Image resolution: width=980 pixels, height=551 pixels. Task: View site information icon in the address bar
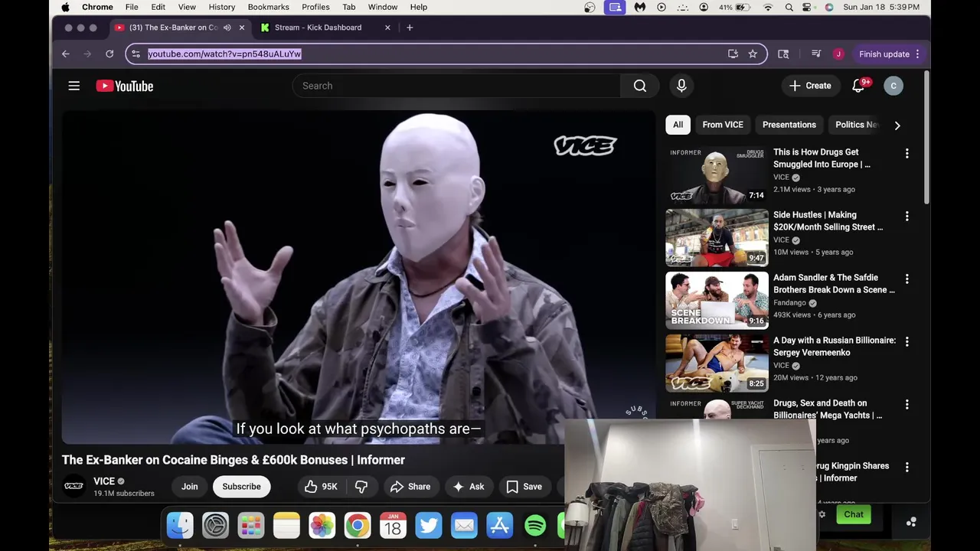(136, 54)
